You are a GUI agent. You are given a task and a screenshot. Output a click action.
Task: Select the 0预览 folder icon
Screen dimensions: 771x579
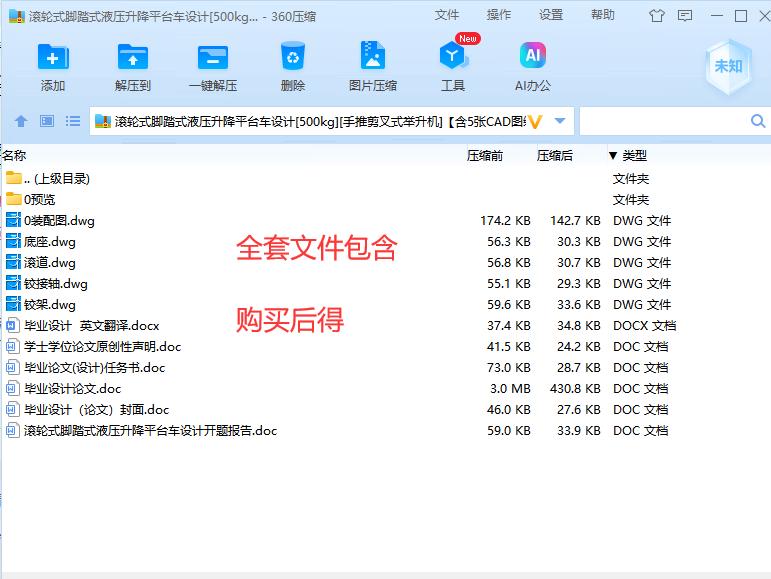coord(13,199)
